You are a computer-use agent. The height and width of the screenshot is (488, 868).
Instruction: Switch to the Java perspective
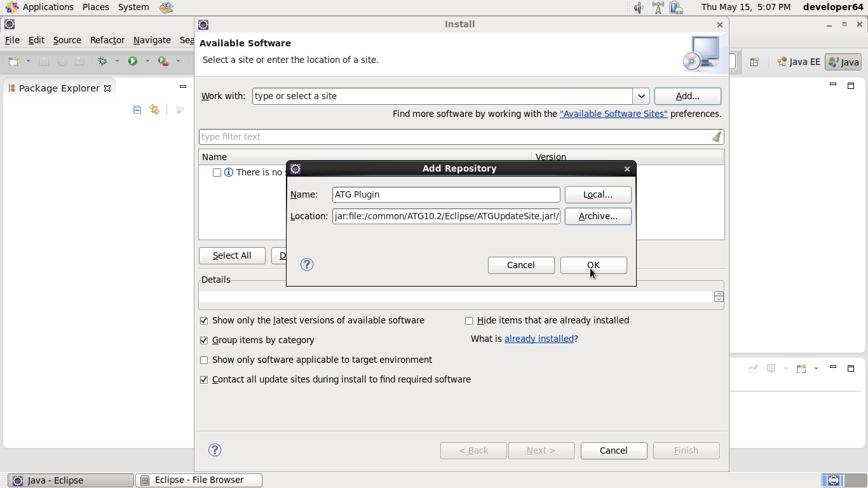pos(843,62)
